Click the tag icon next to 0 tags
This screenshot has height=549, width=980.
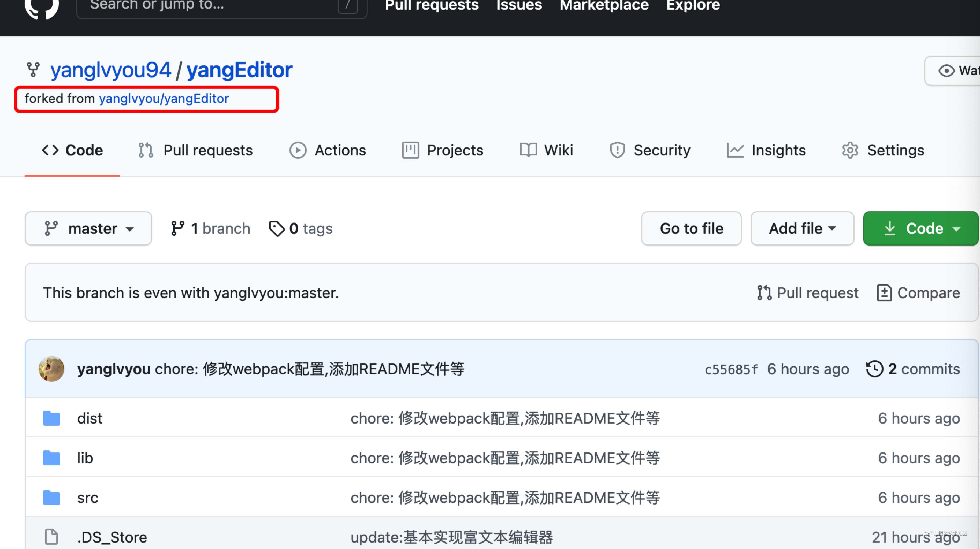click(277, 228)
